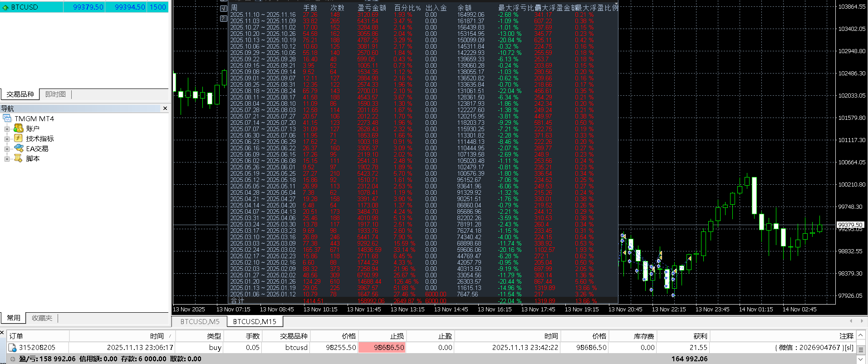Click the 账户 accounts icon in navigator
The image size is (868, 364).
coord(18,128)
